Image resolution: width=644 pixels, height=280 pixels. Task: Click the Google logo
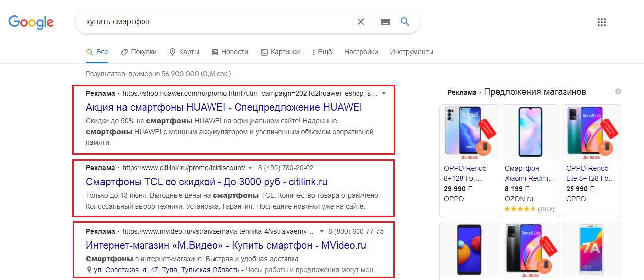(x=31, y=22)
